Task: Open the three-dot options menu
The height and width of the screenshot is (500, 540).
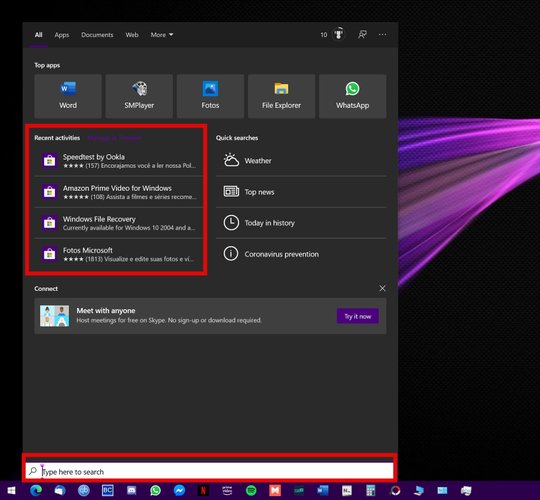Action: tap(382, 34)
